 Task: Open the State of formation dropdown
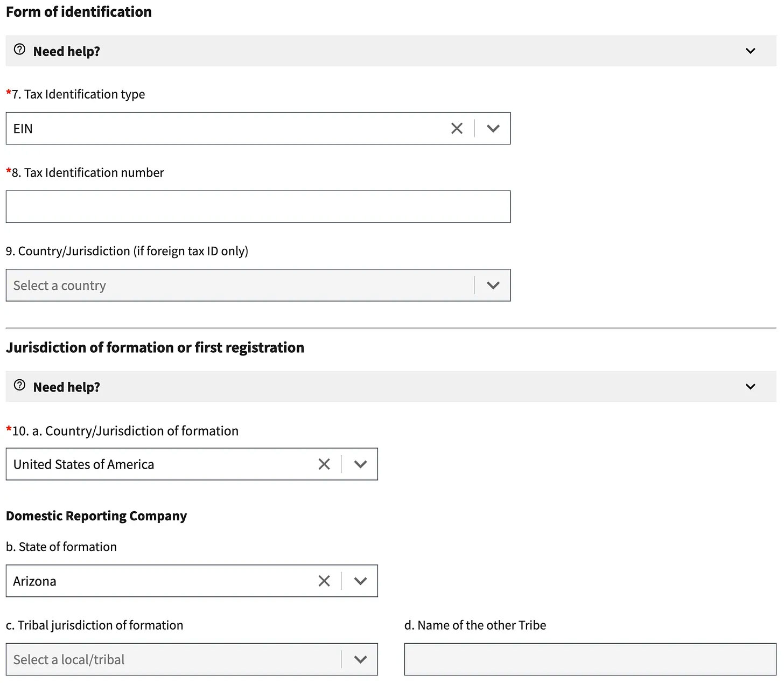[360, 581]
